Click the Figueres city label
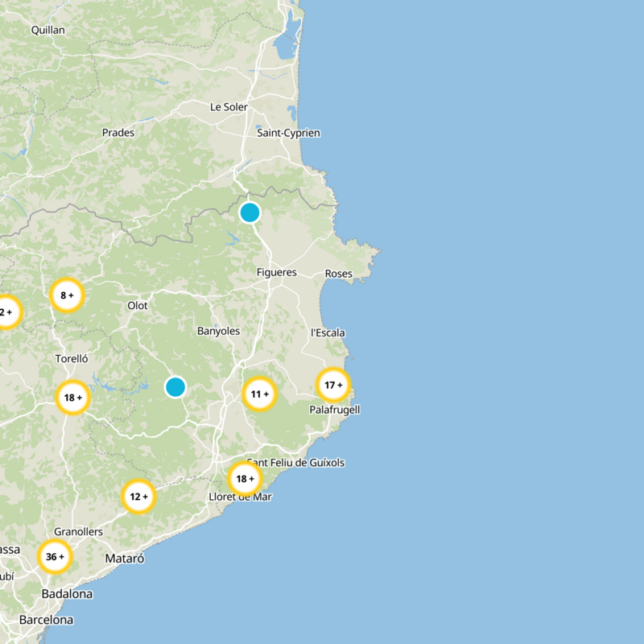 [x=276, y=272]
